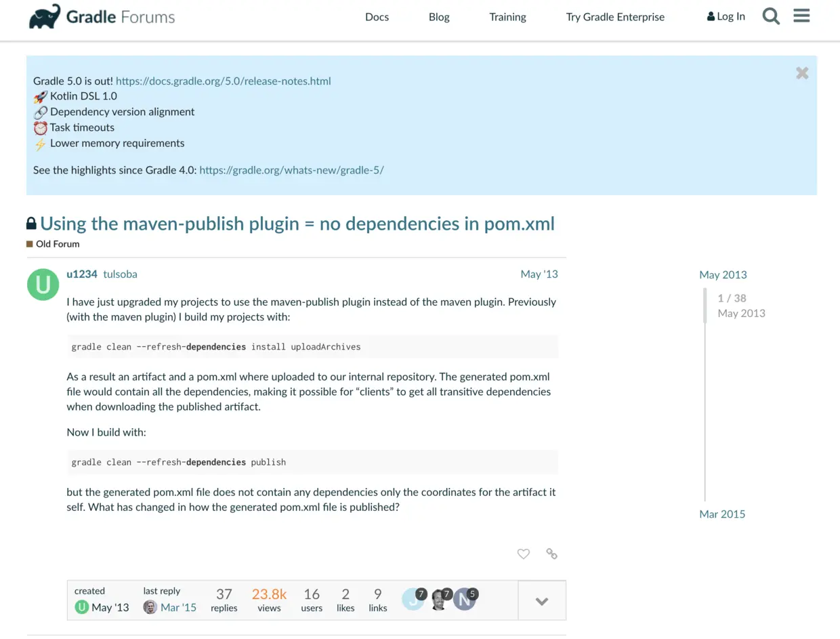
Task: Click the 9 links count
Action: (x=378, y=600)
